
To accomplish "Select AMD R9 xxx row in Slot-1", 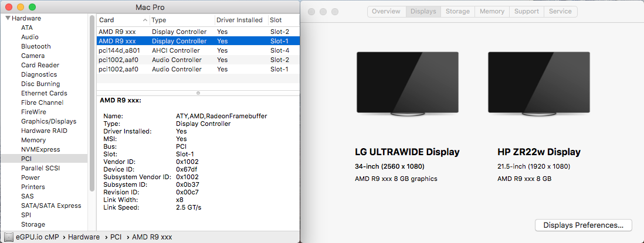I will (x=198, y=41).
